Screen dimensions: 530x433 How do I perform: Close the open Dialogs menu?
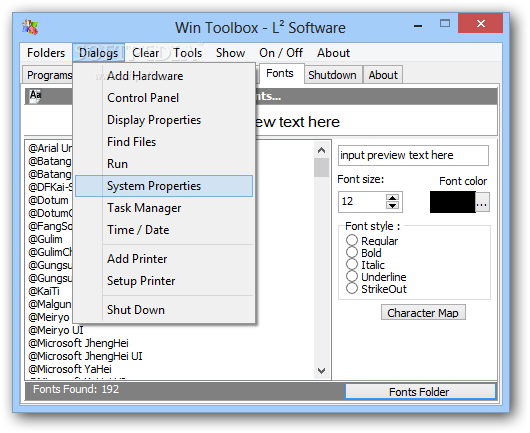(x=98, y=53)
